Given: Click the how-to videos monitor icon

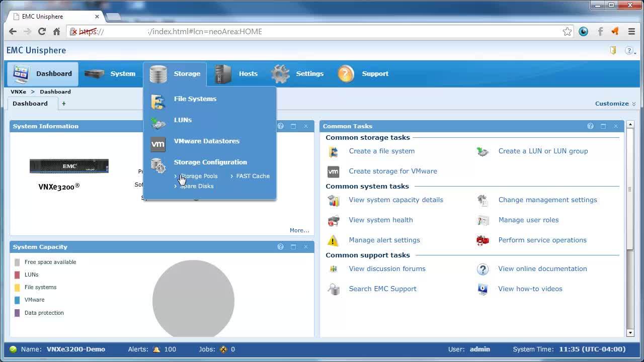Looking at the screenshot, I should click(x=482, y=289).
